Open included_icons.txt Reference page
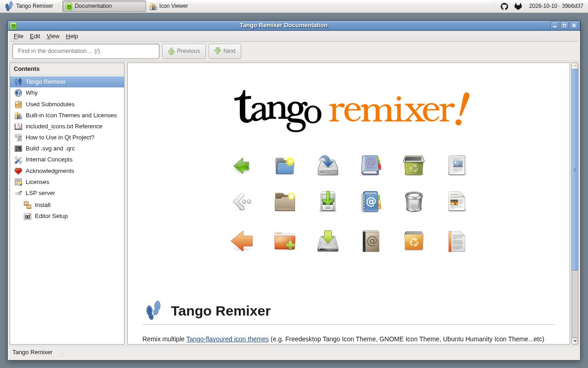Screen dimensions: 588x368 click(x=67, y=126)
